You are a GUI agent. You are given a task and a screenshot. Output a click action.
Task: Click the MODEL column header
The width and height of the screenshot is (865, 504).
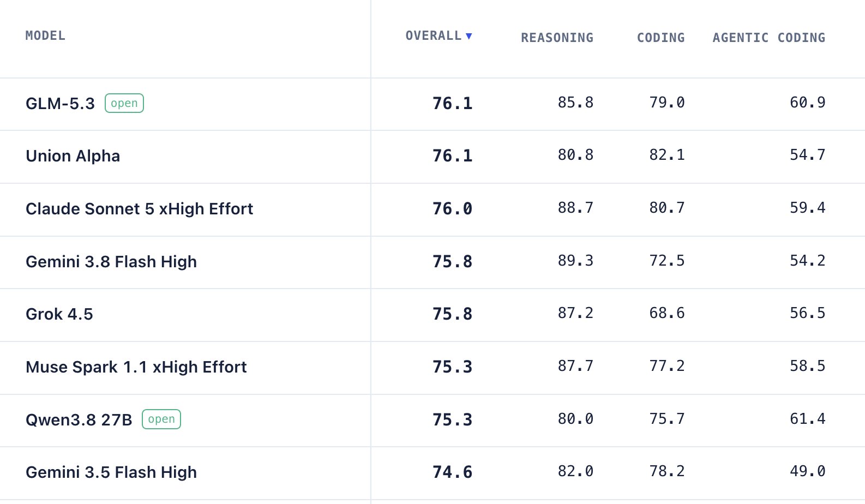coord(45,36)
